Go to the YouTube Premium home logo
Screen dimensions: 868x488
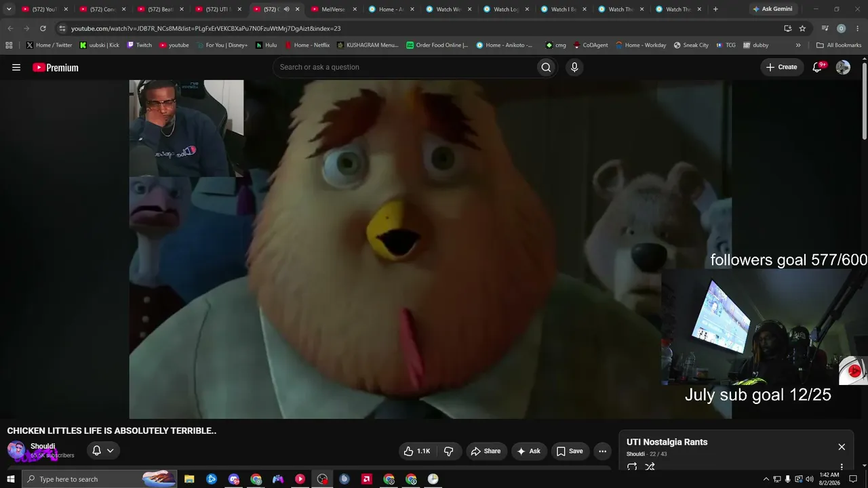point(56,67)
